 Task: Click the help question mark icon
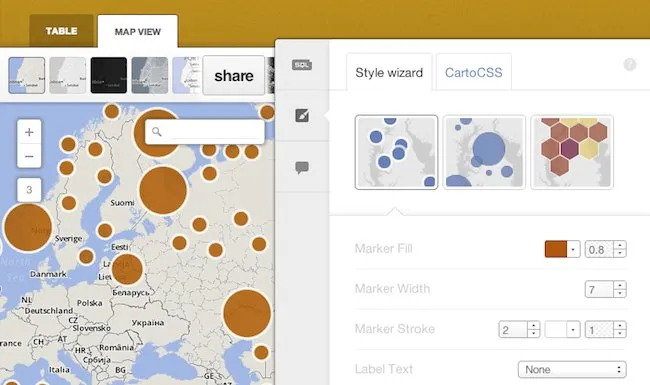630,65
